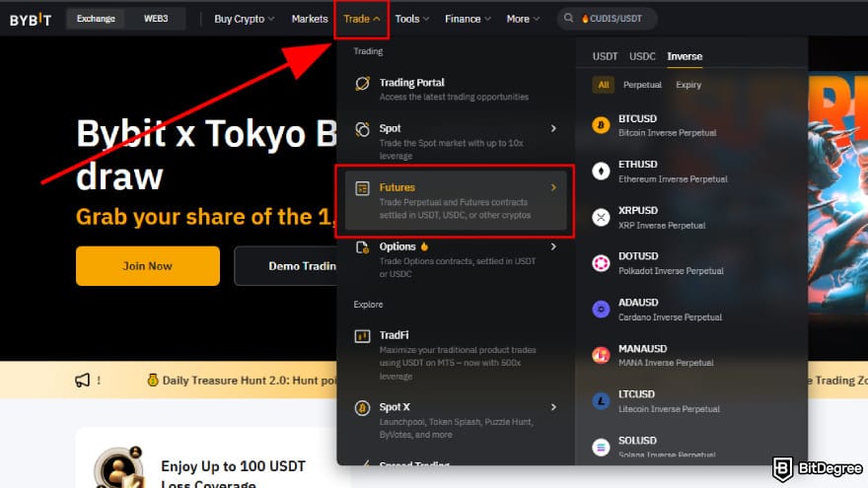Viewport: 868px width, 488px height.
Task: Click the DOTUSD Polkadot coin icon
Action: point(601,263)
